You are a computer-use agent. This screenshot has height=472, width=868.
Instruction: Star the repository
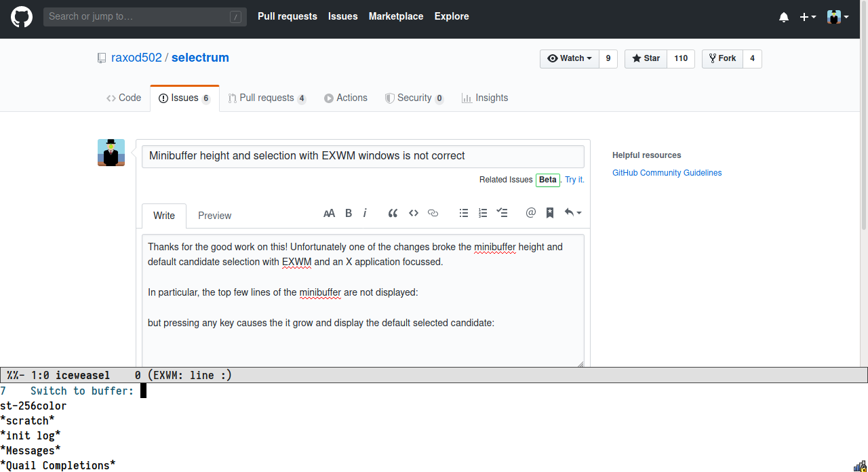coord(646,58)
